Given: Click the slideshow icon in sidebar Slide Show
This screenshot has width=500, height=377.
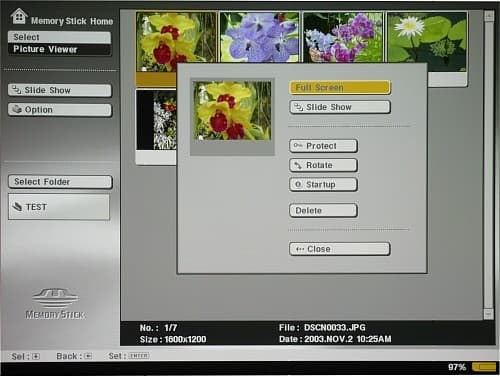Looking at the screenshot, I should (17, 90).
